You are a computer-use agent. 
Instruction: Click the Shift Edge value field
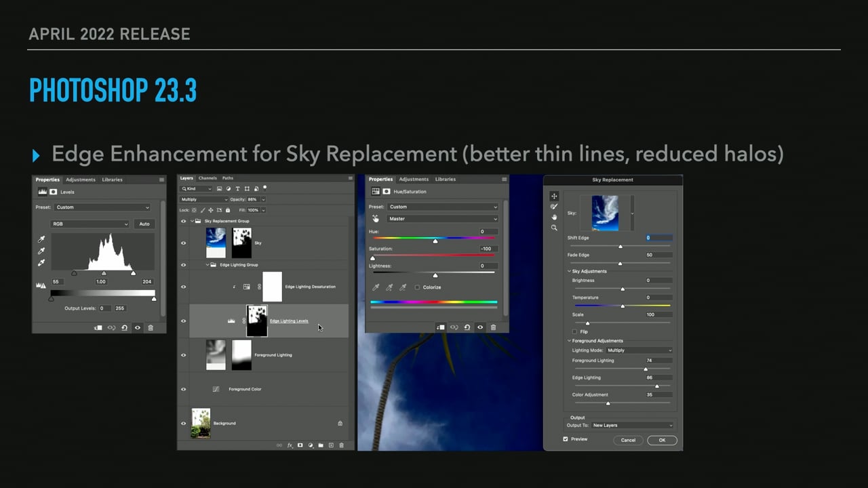click(659, 238)
